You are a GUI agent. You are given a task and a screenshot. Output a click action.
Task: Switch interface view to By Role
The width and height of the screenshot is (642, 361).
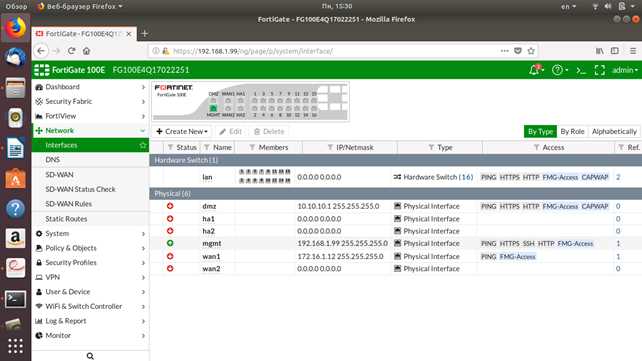tap(572, 131)
